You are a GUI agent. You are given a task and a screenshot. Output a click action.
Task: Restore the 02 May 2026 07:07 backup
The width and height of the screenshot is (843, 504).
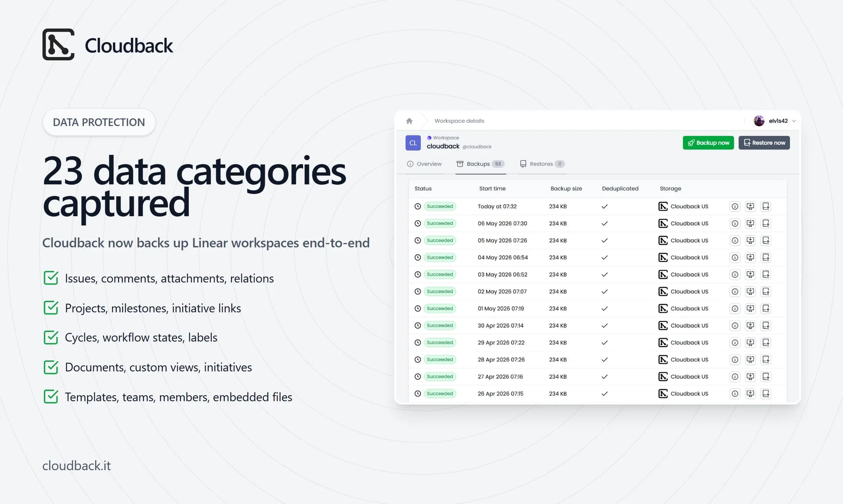(766, 292)
